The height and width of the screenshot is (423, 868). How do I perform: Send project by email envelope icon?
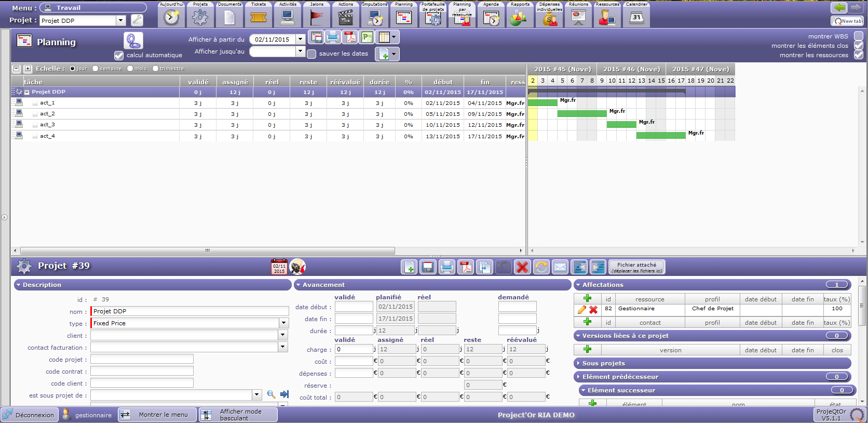tap(560, 267)
